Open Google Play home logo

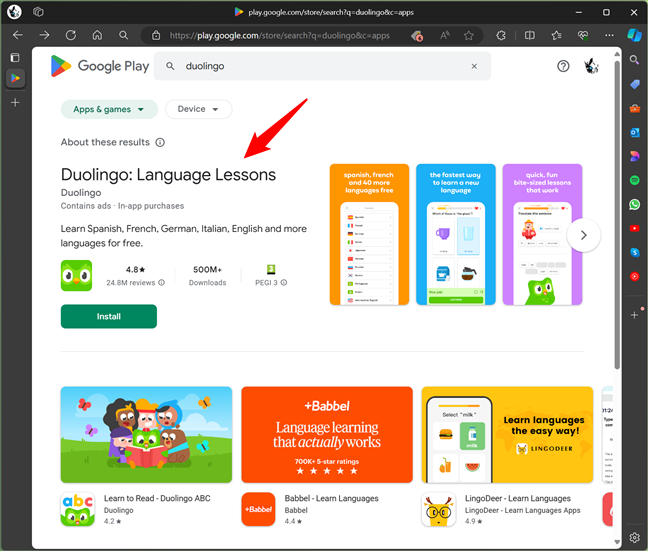pos(100,66)
